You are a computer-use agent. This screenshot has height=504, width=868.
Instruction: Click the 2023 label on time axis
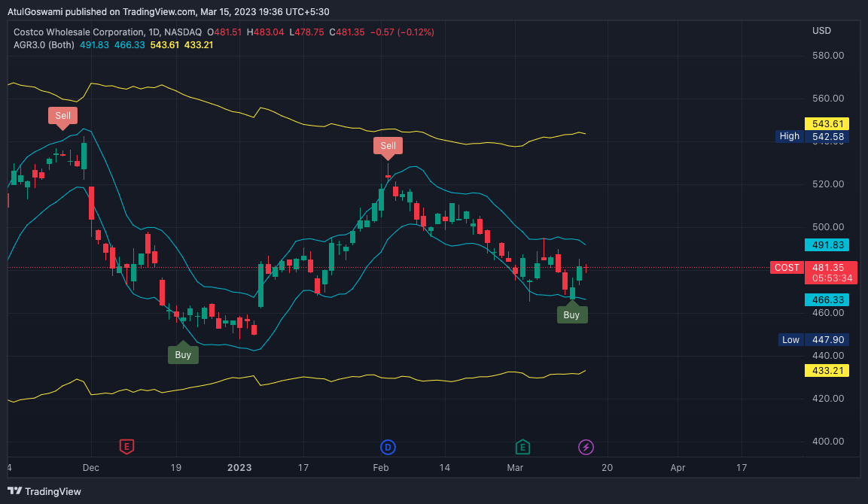coord(239,467)
